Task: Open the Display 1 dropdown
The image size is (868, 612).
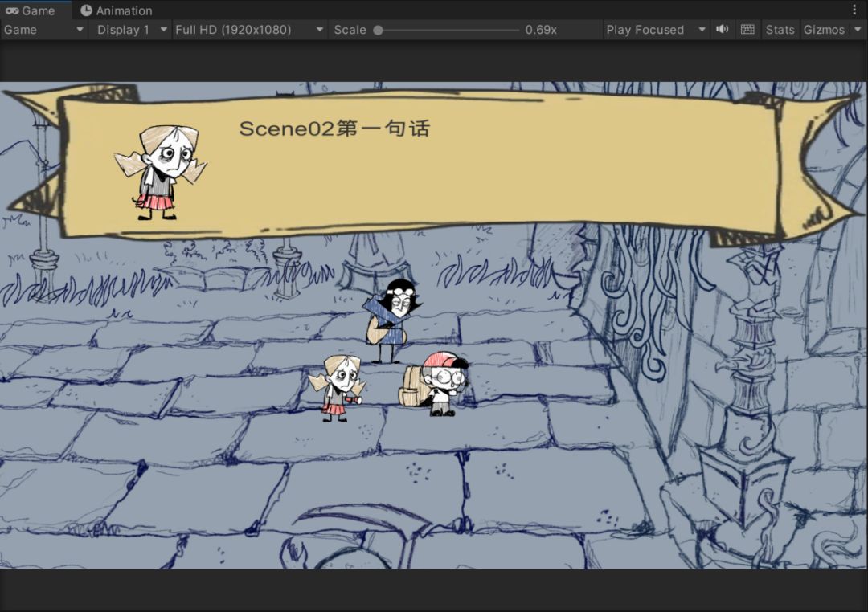Action: click(132, 30)
